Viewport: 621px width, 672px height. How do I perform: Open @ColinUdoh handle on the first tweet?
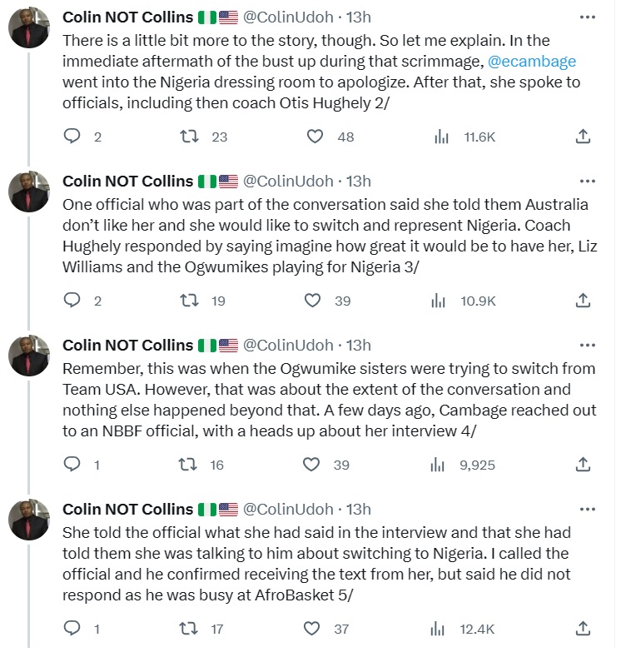point(288,17)
